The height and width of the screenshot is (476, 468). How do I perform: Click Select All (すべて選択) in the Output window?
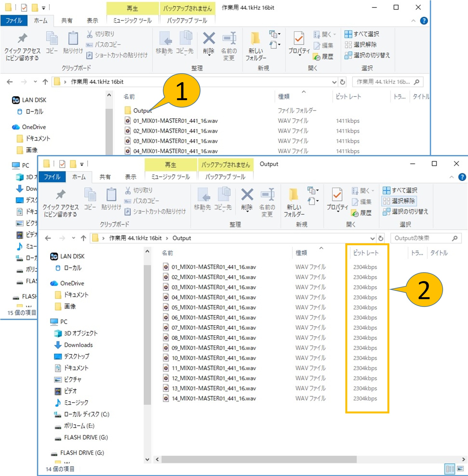click(400, 190)
